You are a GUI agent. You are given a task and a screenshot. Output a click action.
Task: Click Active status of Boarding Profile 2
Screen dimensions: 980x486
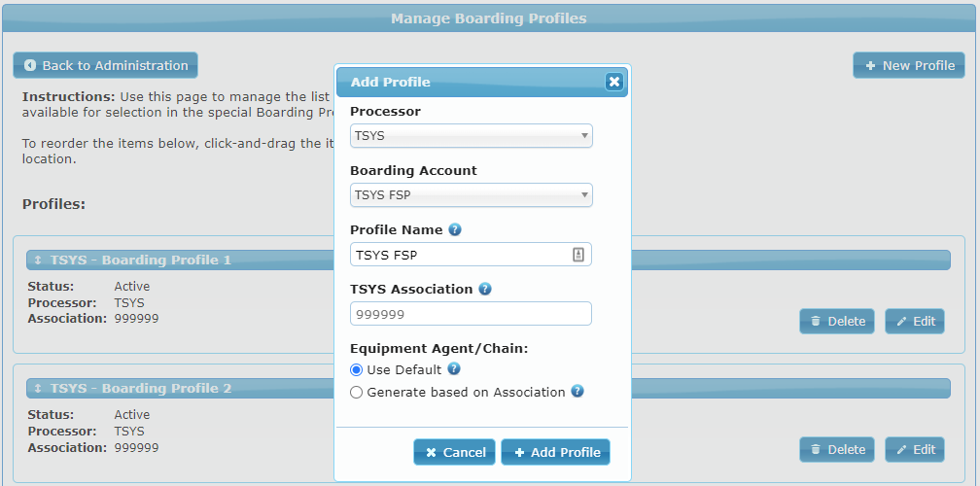click(132, 415)
